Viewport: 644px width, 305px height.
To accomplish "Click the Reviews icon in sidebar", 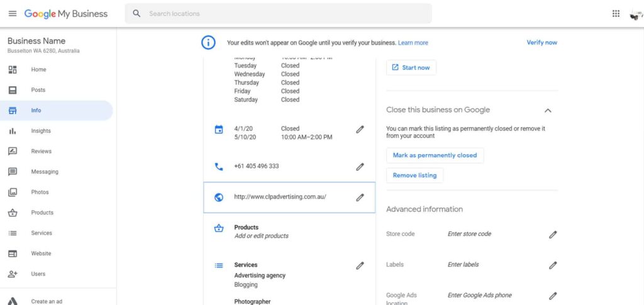I will click(13, 151).
